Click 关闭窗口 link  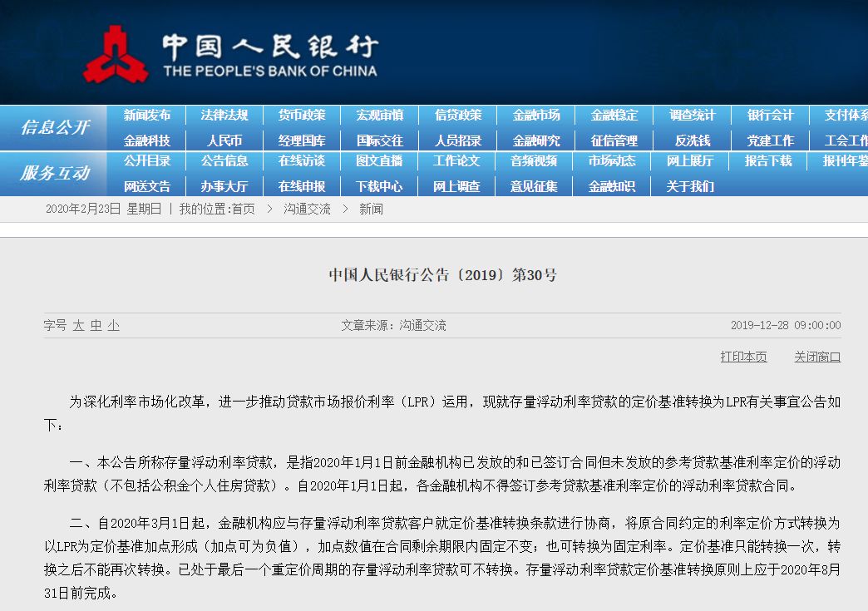[x=817, y=357]
